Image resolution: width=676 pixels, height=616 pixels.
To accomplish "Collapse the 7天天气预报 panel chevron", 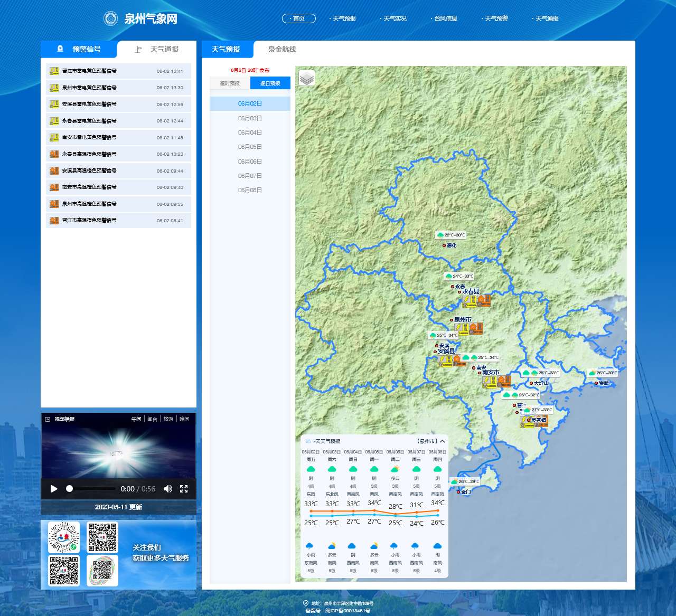I will tap(443, 441).
